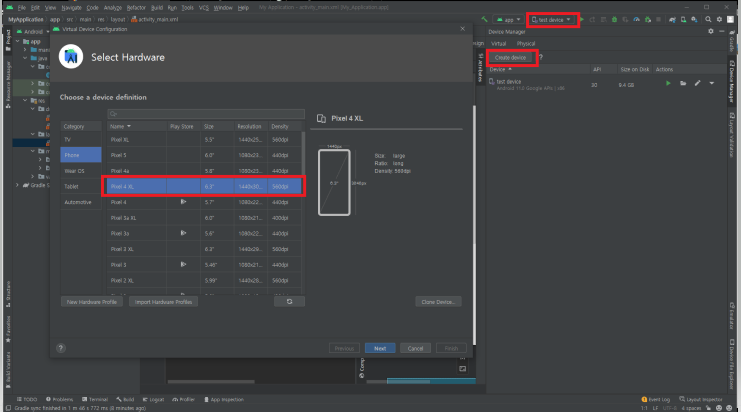This screenshot has height=412, width=741.
Task: Open test device folder icon in Actions
Action: pyautogui.click(x=683, y=83)
